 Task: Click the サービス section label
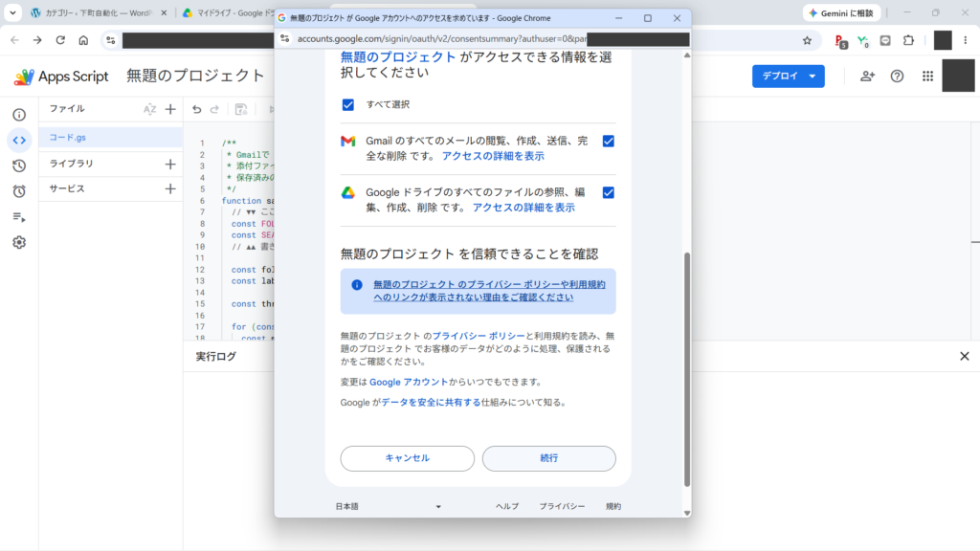pyautogui.click(x=67, y=188)
